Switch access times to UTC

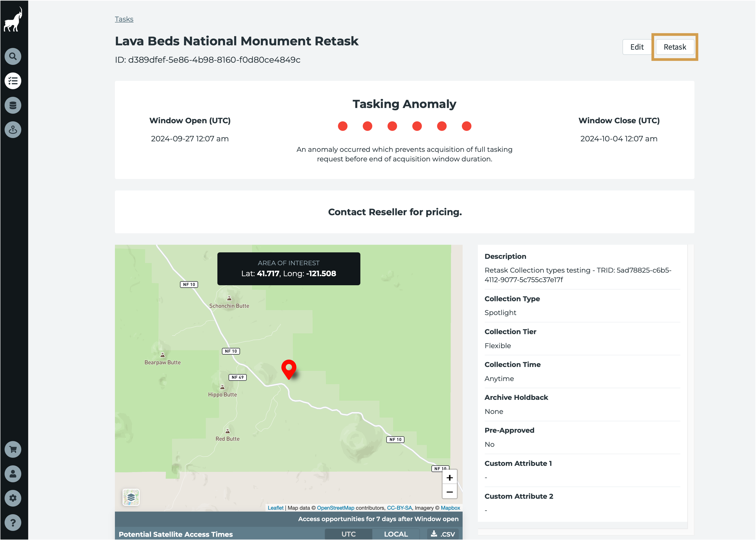[x=348, y=534]
